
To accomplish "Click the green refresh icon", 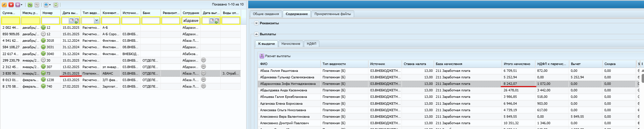I will tap(56, 4).
